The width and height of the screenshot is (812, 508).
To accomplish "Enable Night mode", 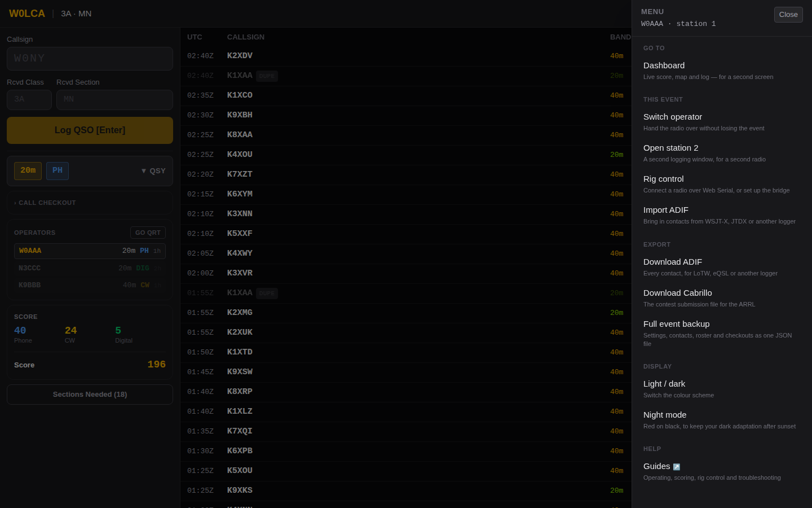I will click(x=722, y=420).
